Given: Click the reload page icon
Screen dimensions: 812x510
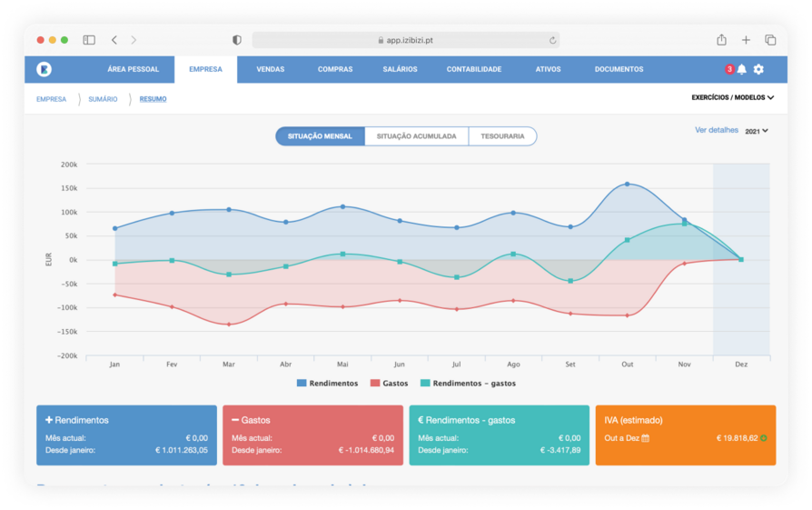Looking at the screenshot, I should [552, 40].
